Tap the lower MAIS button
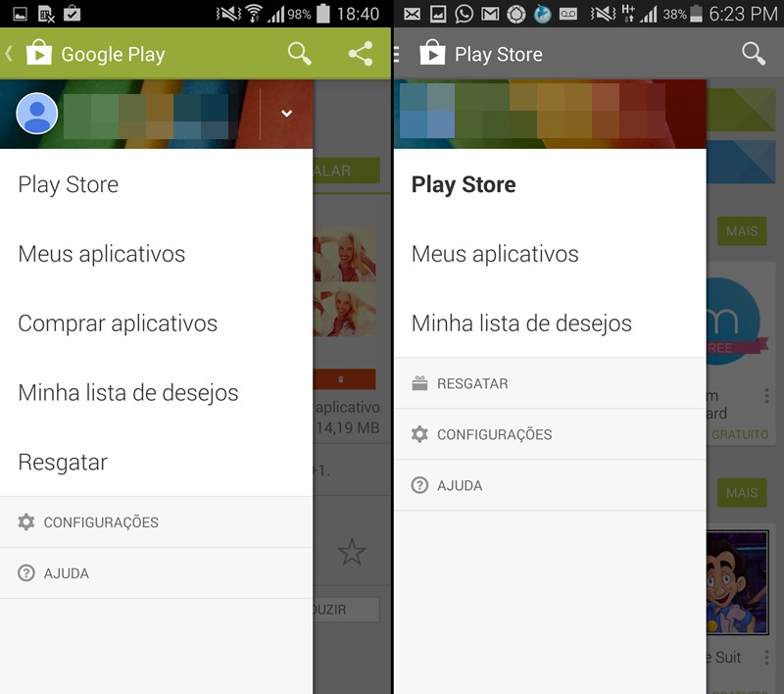The height and width of the screenshot is (694, 784). coord(742,492)
